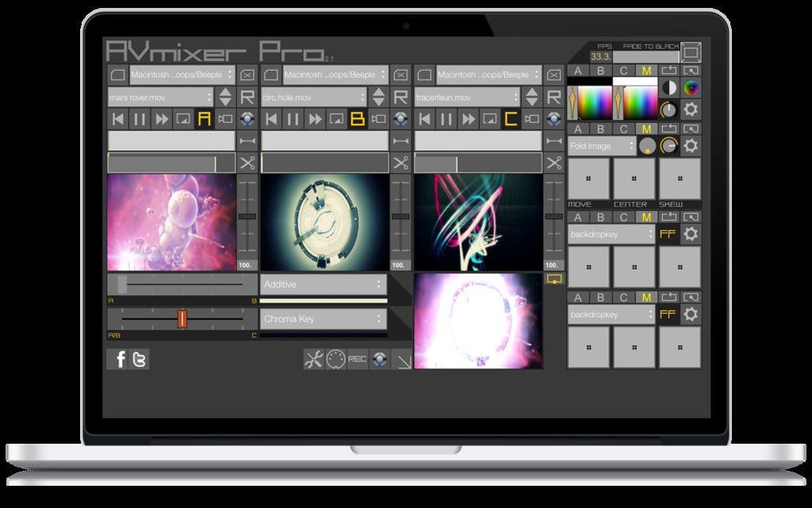Select the M tab above the color pickers
This screenshot has width=812, height=508.
click(646, 71)
